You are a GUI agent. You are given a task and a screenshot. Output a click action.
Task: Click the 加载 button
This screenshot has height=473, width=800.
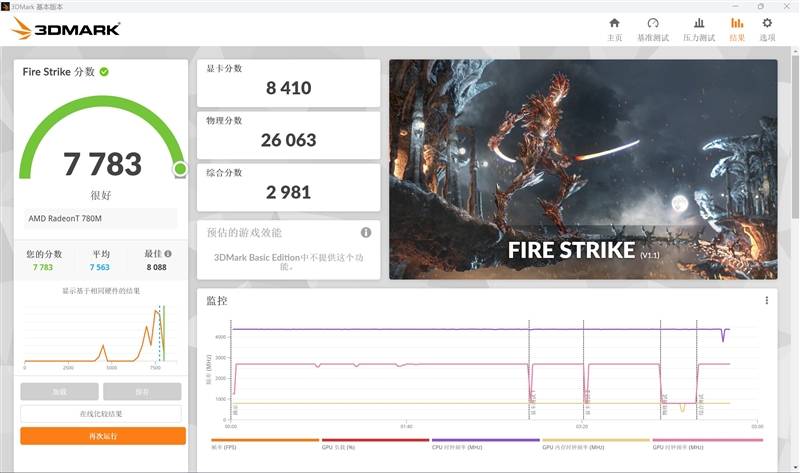coord(59,392)
